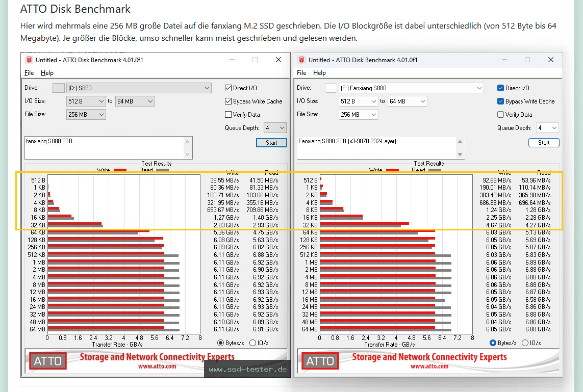Click ATTO logo in left window banner
The height and width of the screenshot is (392, 583).
[x=47, y=361]
